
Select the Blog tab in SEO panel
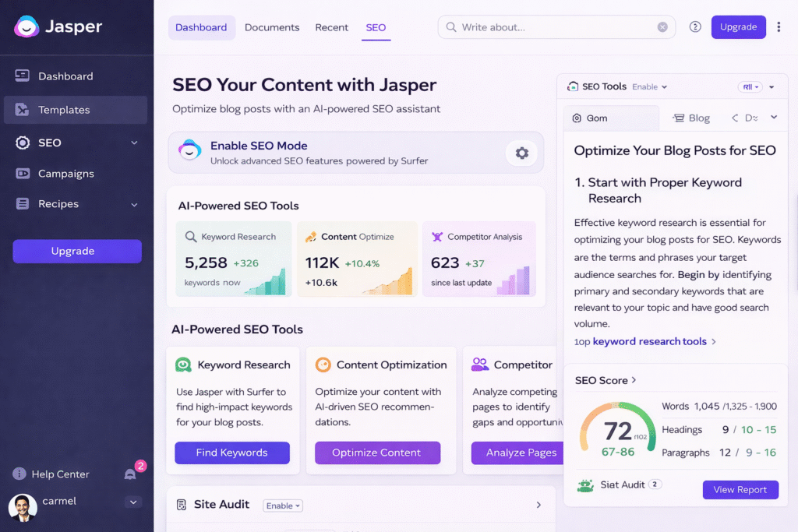[x=690, y=118]
